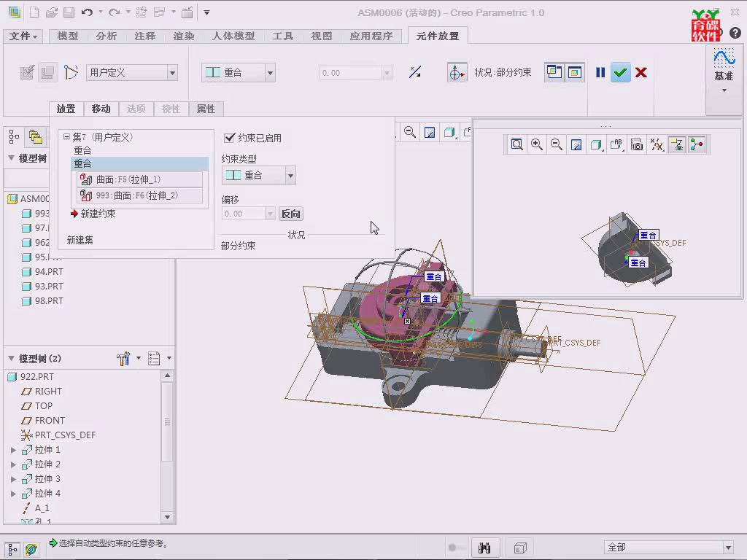Click Repaint icon in component window toolbar

point(576,144)
